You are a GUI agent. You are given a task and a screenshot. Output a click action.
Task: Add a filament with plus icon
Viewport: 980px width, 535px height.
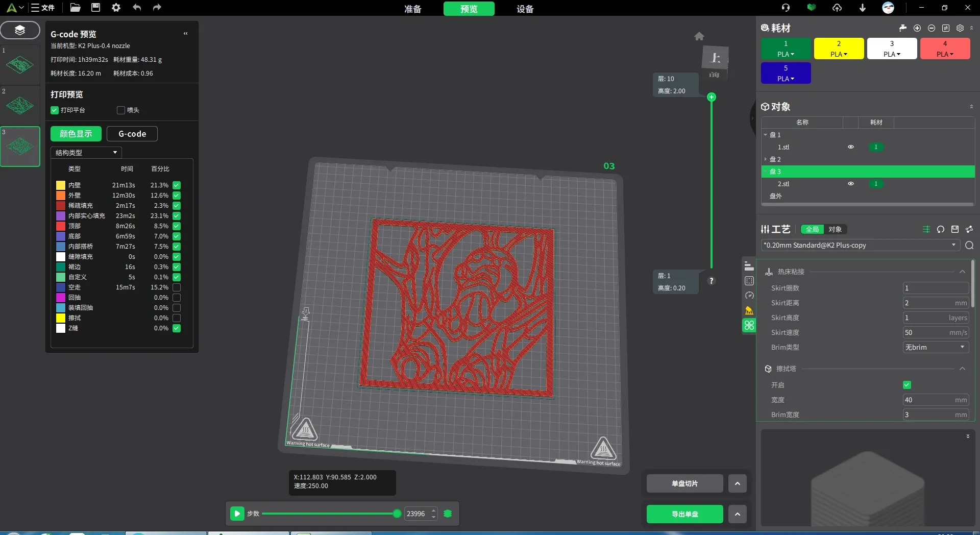[x=917, y=28]
